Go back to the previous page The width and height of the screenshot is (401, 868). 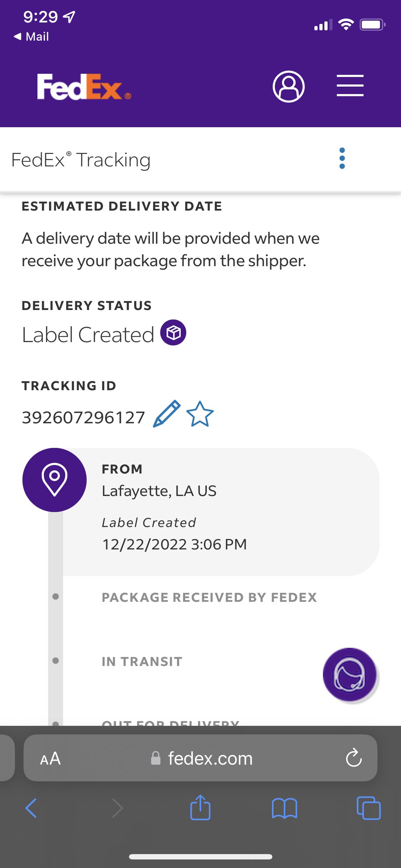tap(31, 808)
